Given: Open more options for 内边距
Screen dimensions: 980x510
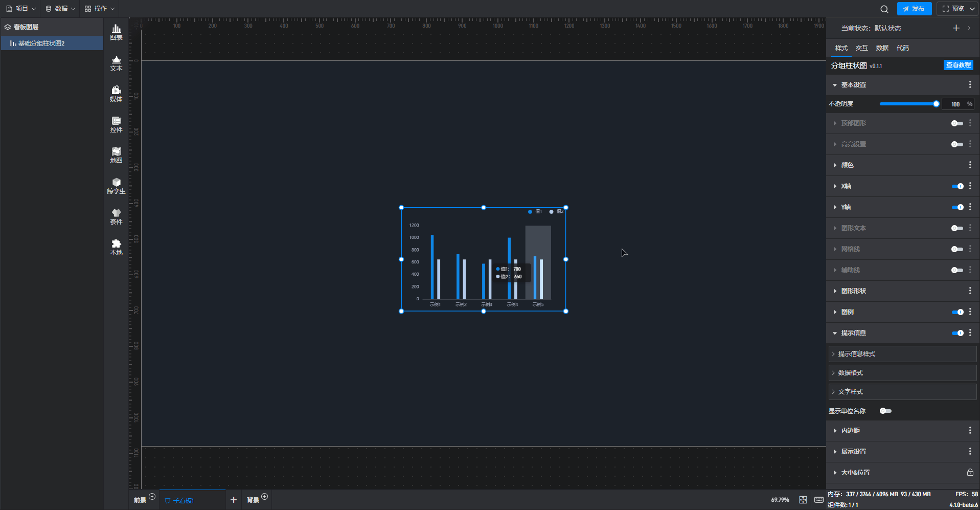Looking at the screenshot, I should pos(970,430).
